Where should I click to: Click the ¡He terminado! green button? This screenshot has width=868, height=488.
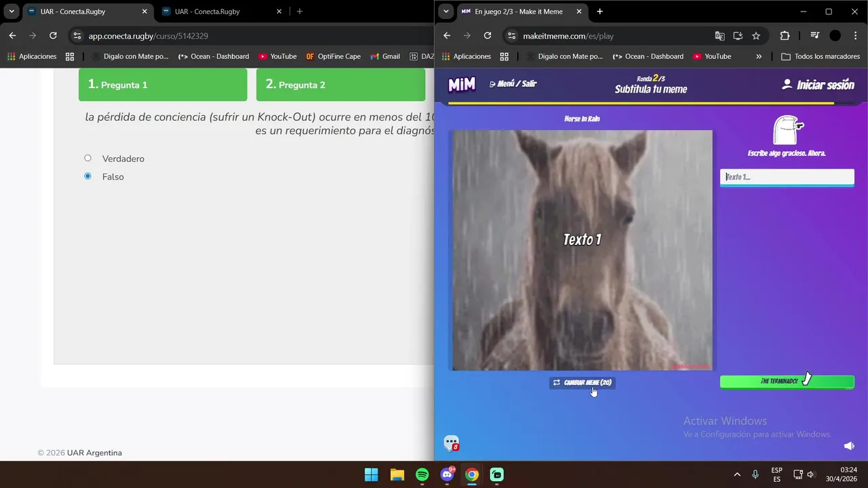(x=787, y=382)
